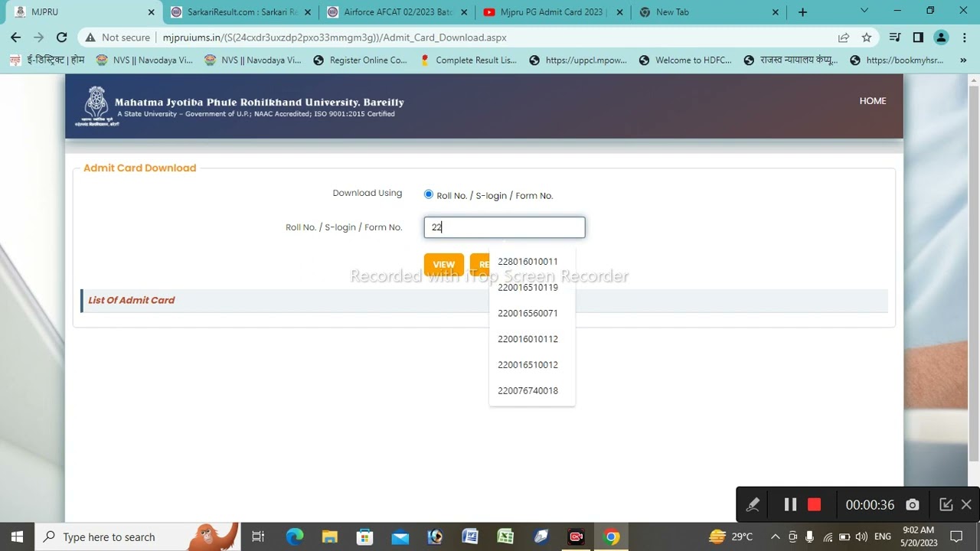Image resolution: width=980 pixels, height=551 pixels.
Task: Click the Roll No. input field
Action: 505,227
